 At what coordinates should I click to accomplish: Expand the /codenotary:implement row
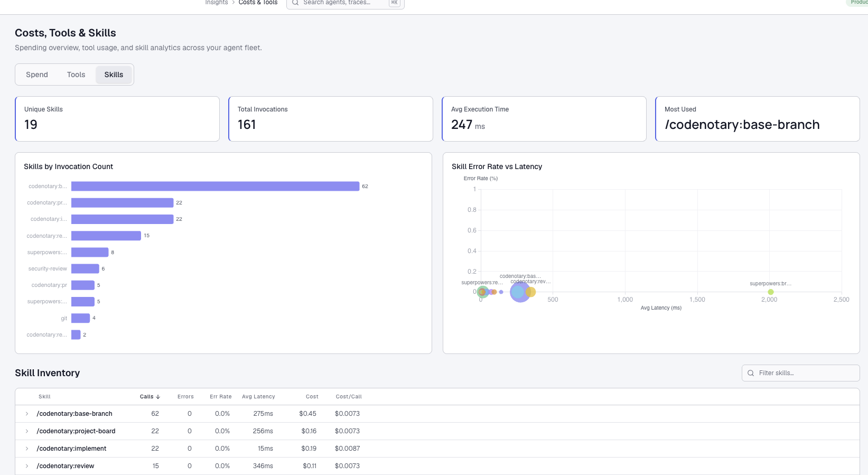[27, 449]
